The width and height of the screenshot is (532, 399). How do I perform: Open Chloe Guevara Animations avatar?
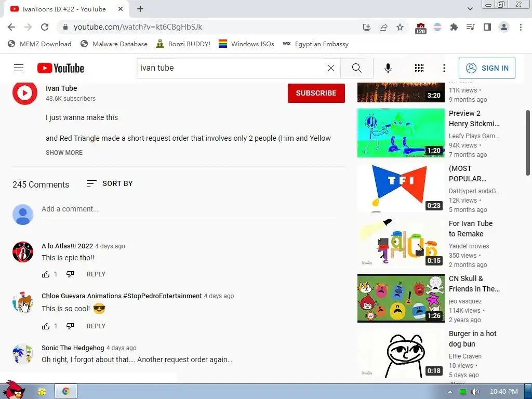[x=23, y=302]
